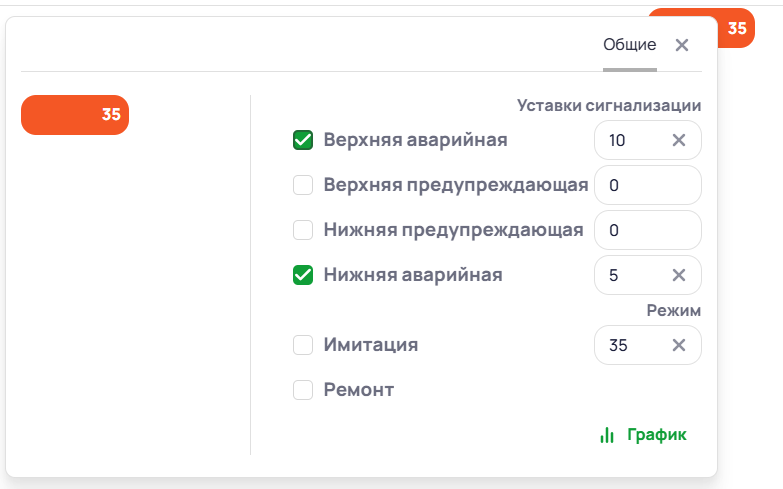Image resolution: width=783 pixels, height=489 pixels.
Task: Open the График link text
Action: coord(657,435)
